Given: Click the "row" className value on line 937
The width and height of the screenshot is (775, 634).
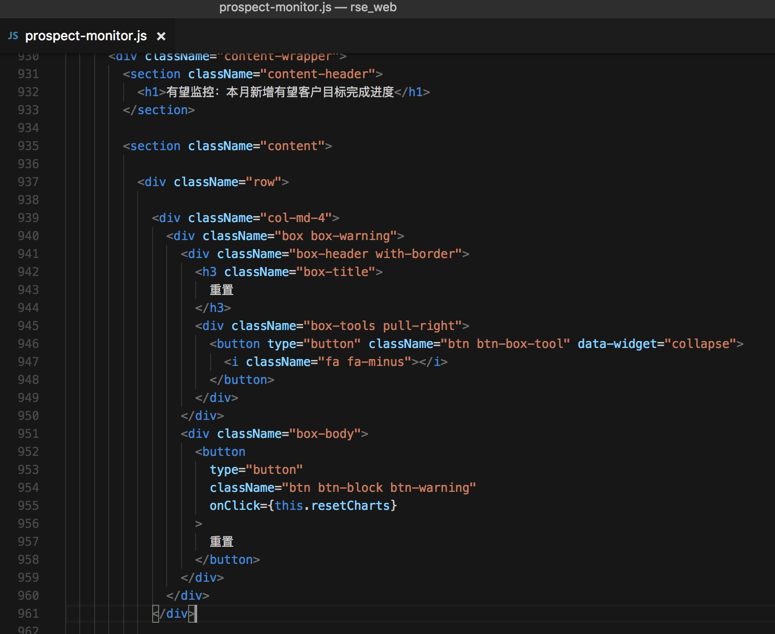Looking at the screenshot, I should click(x=263, y=182).
